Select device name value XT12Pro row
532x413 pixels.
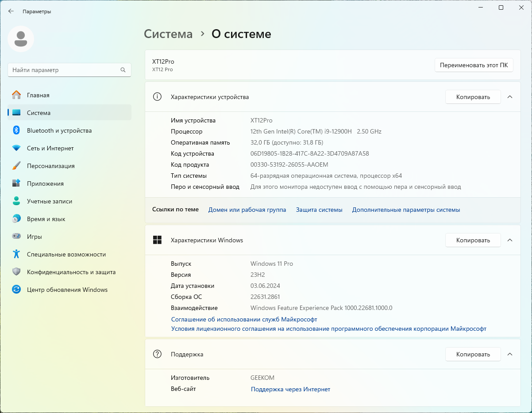tap(261, 120)
